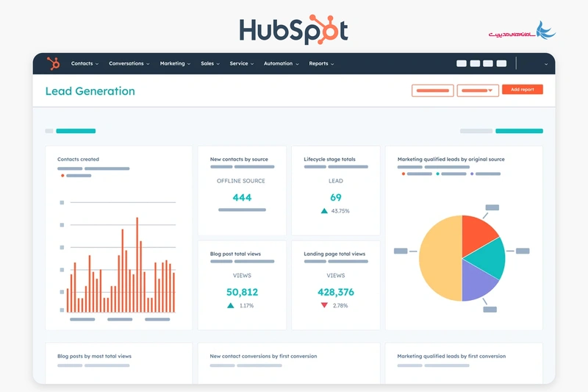Click the Landing page total views title
588x392 pixels.
[x=334, y=254]
